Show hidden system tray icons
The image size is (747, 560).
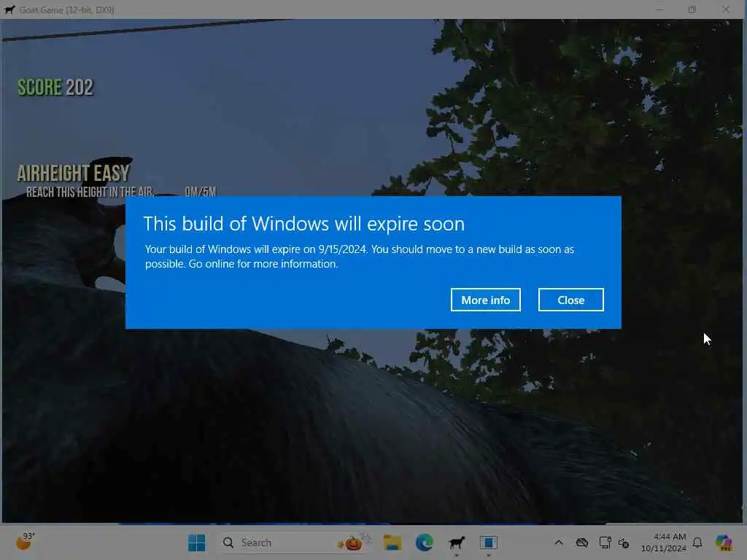(558, 542)
